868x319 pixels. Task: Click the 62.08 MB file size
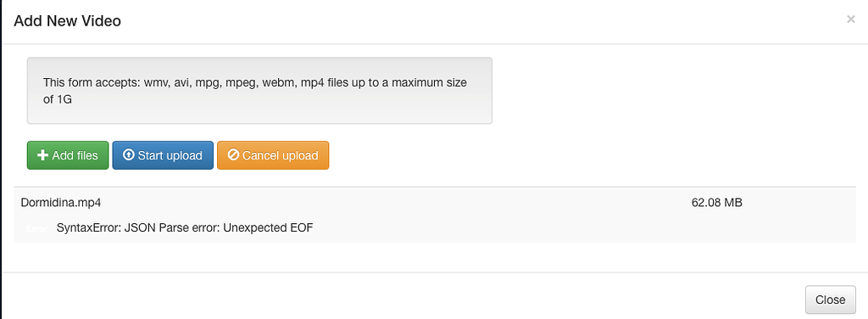point(717,203)
